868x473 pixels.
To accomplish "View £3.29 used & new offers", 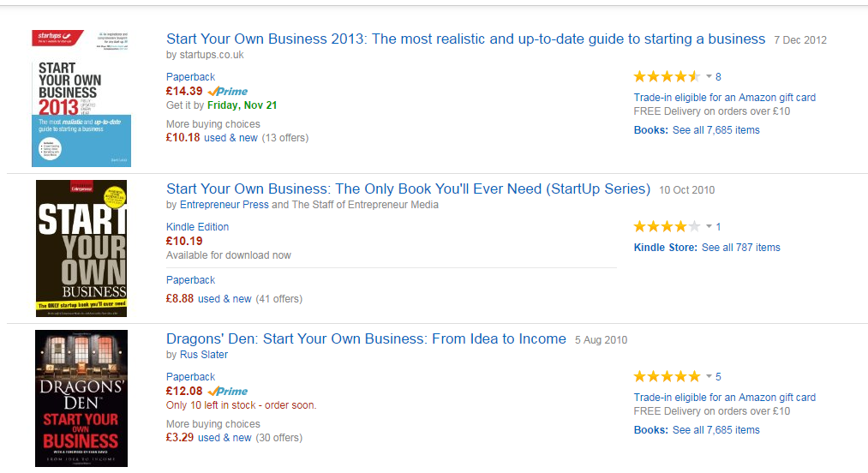I will [209, 438].
